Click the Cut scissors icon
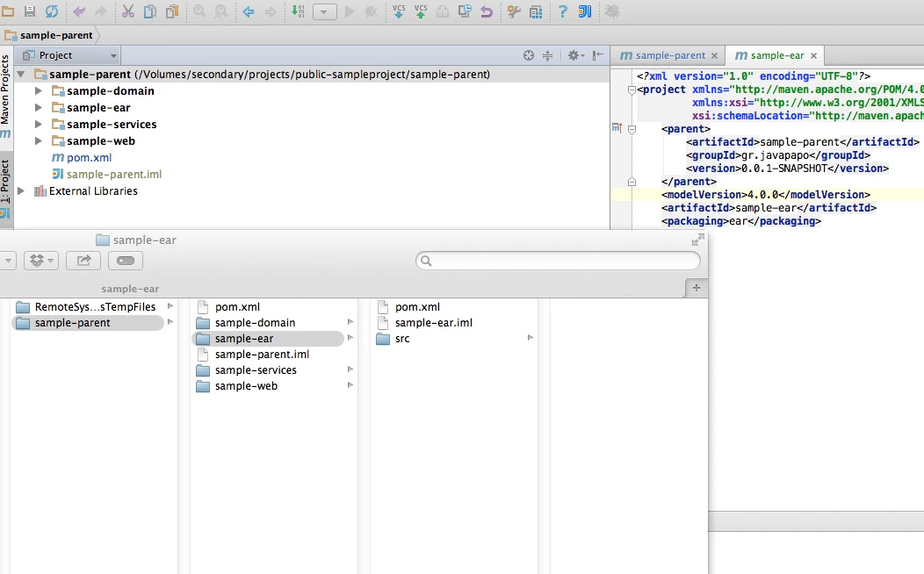This screenshot has width=924, height=574. click(128, 11)
